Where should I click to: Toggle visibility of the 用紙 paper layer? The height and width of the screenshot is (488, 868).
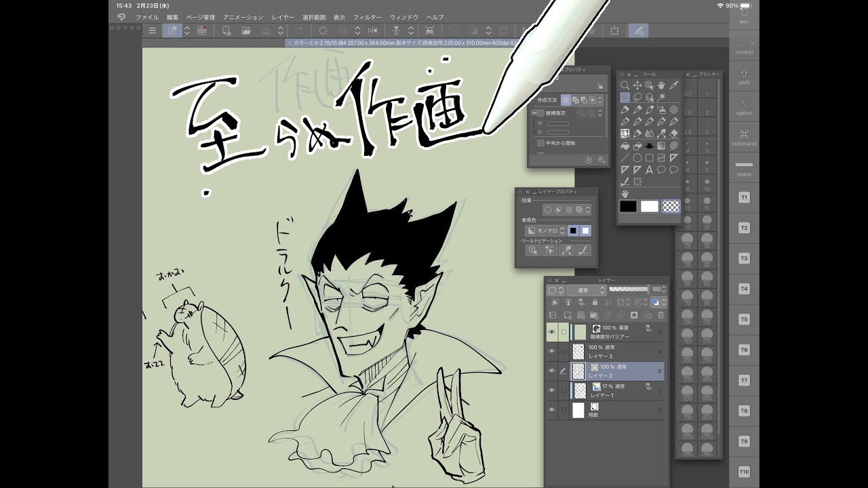coord(551,410)
